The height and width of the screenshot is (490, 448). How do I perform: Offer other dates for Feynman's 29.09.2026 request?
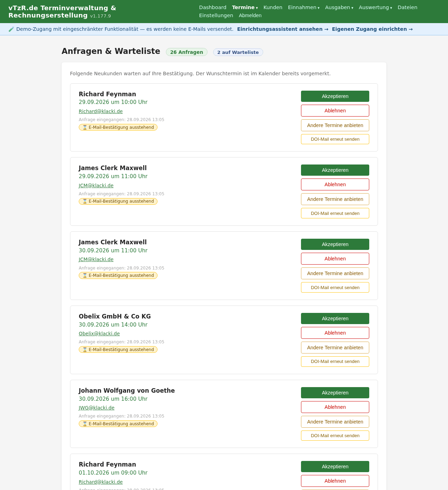click(335, 125)
